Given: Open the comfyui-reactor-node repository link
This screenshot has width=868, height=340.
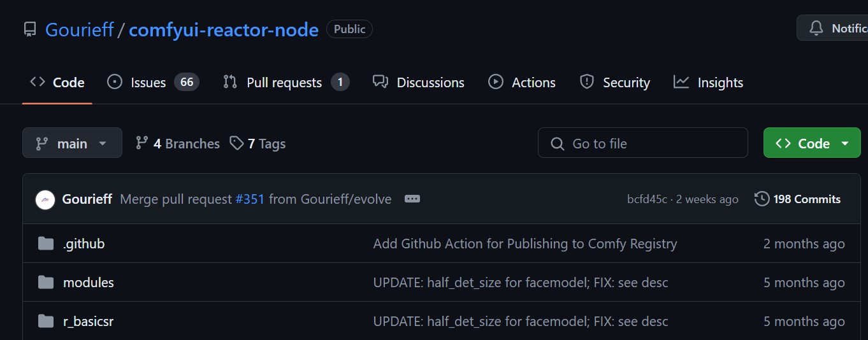Looking at the screenshot, I should 224,29.
